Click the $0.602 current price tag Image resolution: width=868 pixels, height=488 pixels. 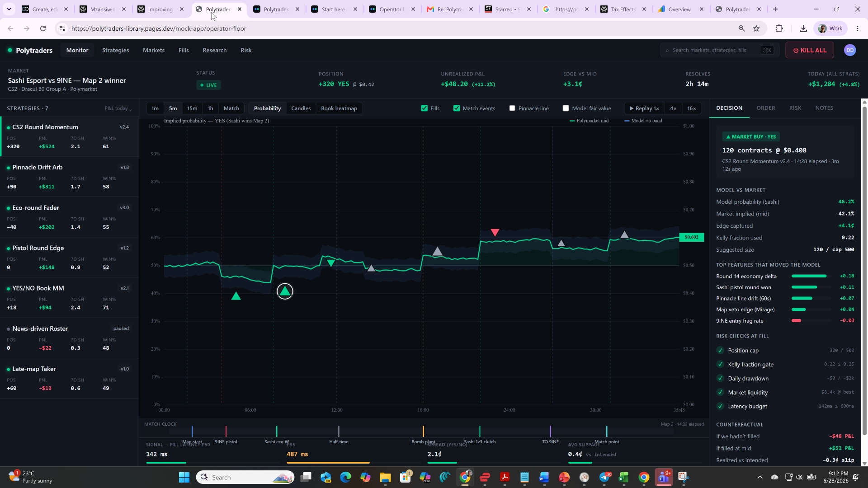pyautogui.click(x=691, y=237)
